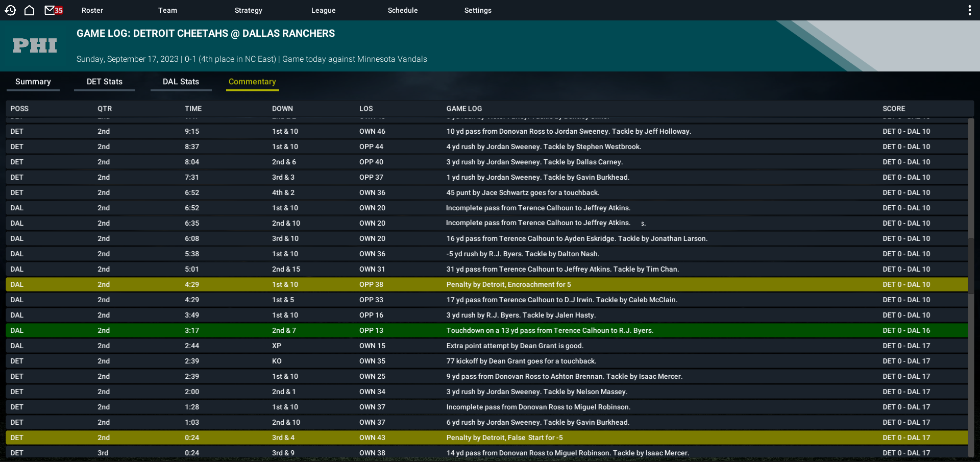Open the Roster menu
980x462 pixels.
pyautogui.click(x=92, y=10)
